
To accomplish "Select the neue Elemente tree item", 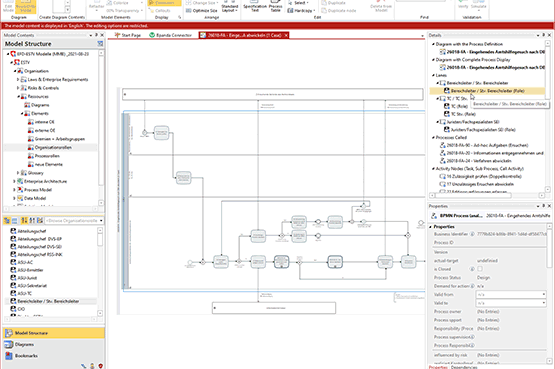I will coord(45,165).
